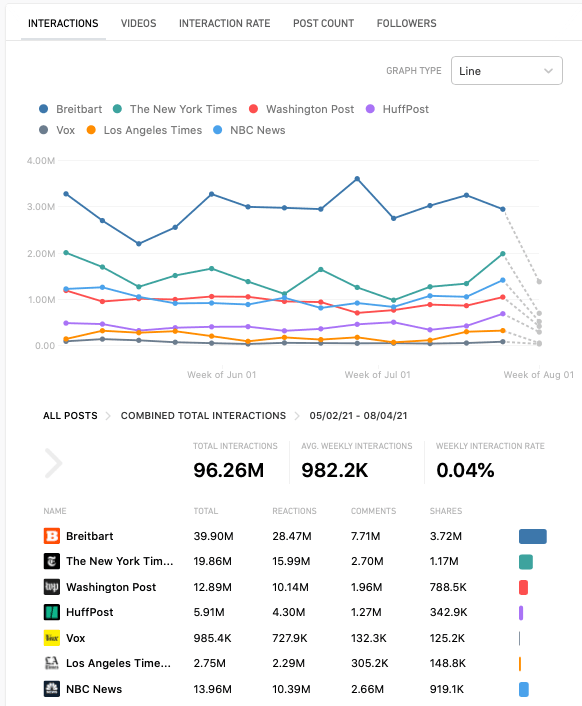Click Breitbart peak data point on chart

(x=357, y=179)
